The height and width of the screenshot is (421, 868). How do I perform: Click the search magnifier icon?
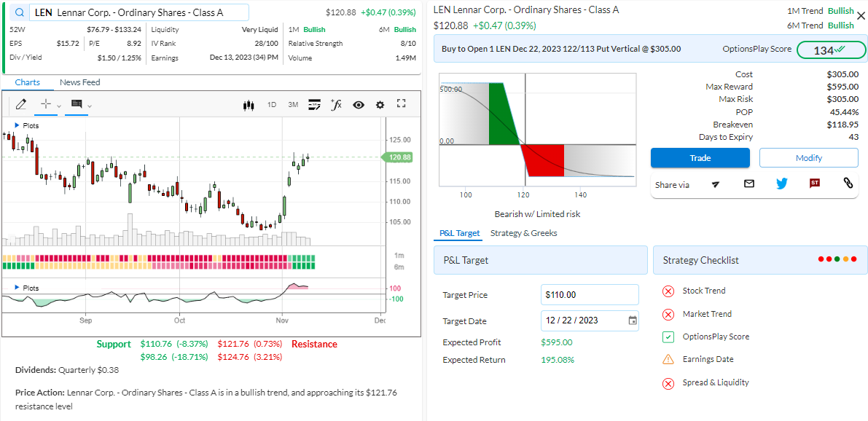coord(20,12)
